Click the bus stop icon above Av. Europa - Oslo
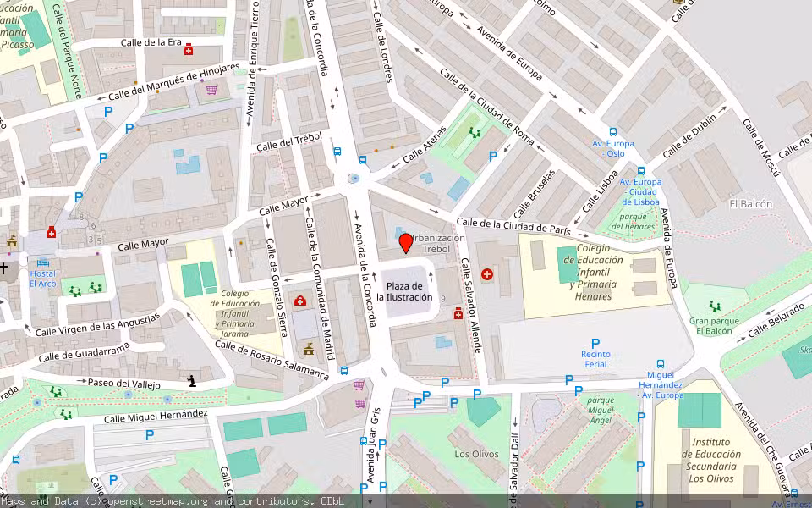 [613, 132]
